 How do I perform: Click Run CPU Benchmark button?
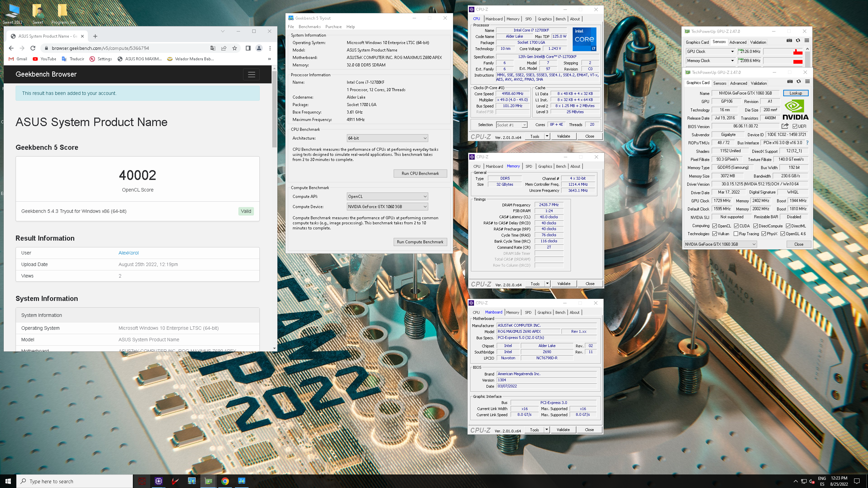pyautogui.click(x=420, y=174)
